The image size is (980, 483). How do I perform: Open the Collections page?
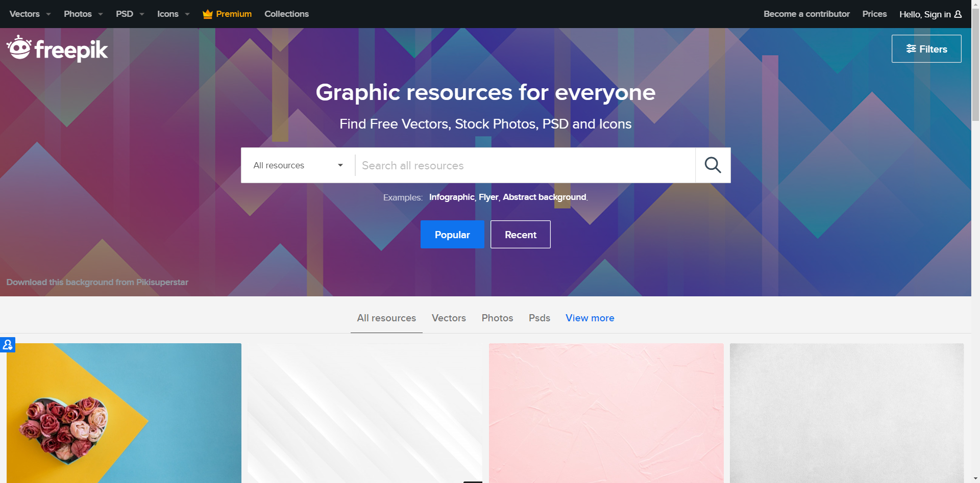click(286, 14)
